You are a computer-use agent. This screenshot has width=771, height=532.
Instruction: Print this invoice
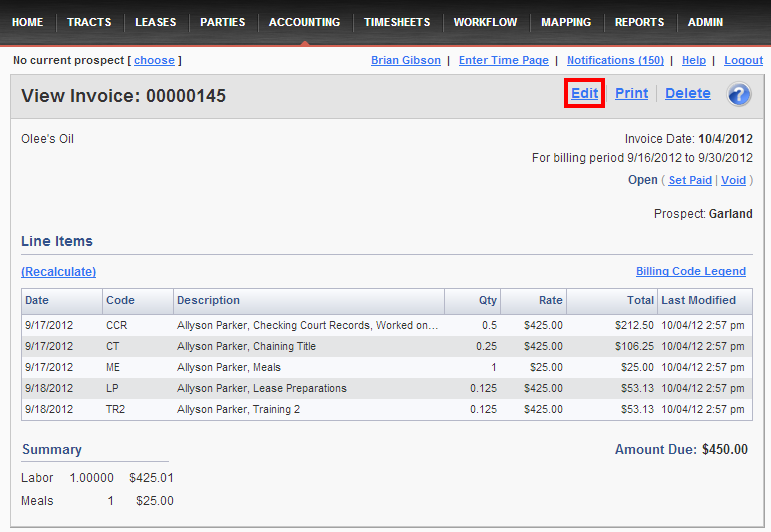coord(631,93)
